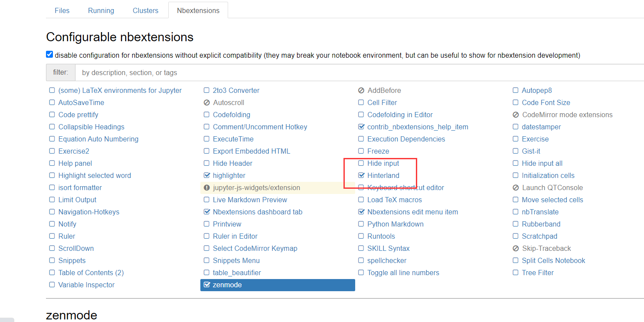The height and width of the screenshot is (322, 644).
Task: Click the forbidden icon beside AddBefore
Action: (x=361, y=91)
